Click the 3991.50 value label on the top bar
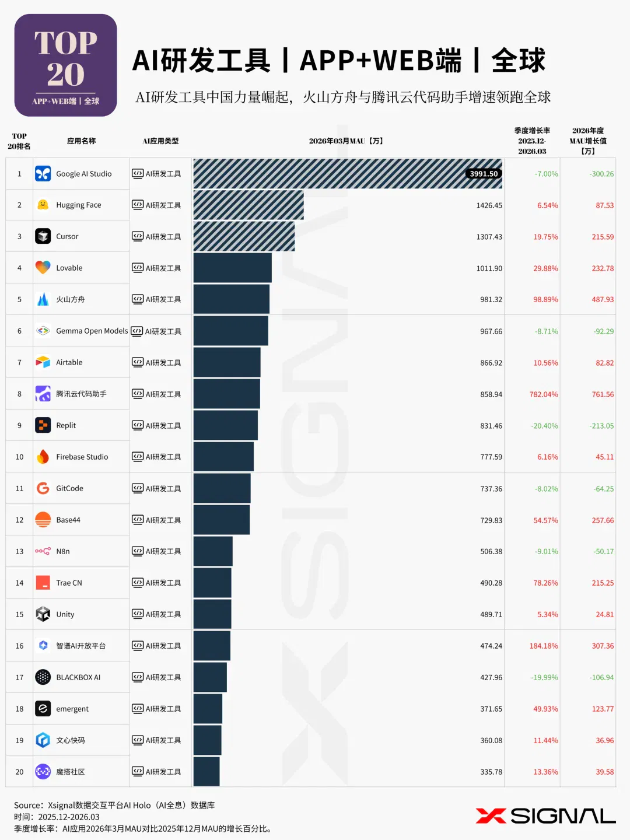 484,174
